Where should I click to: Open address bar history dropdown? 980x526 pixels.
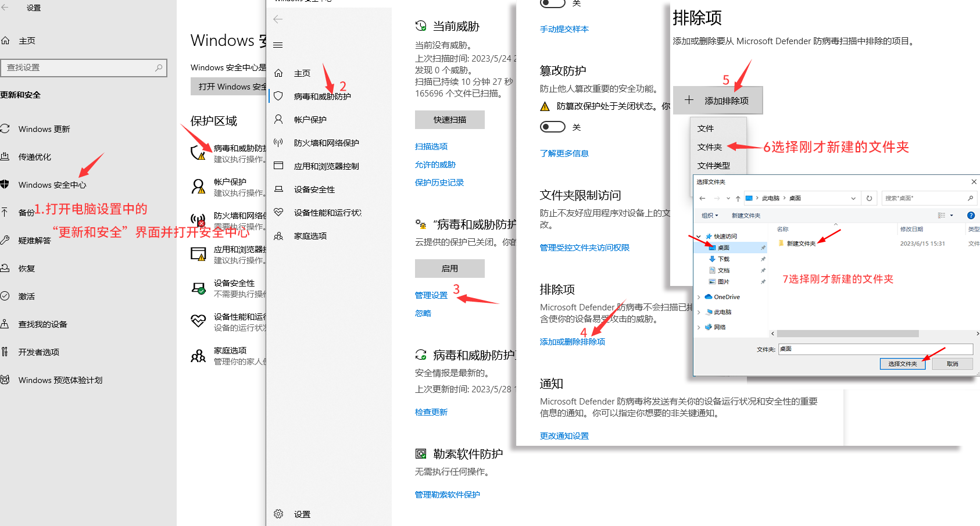pos(853,198)
